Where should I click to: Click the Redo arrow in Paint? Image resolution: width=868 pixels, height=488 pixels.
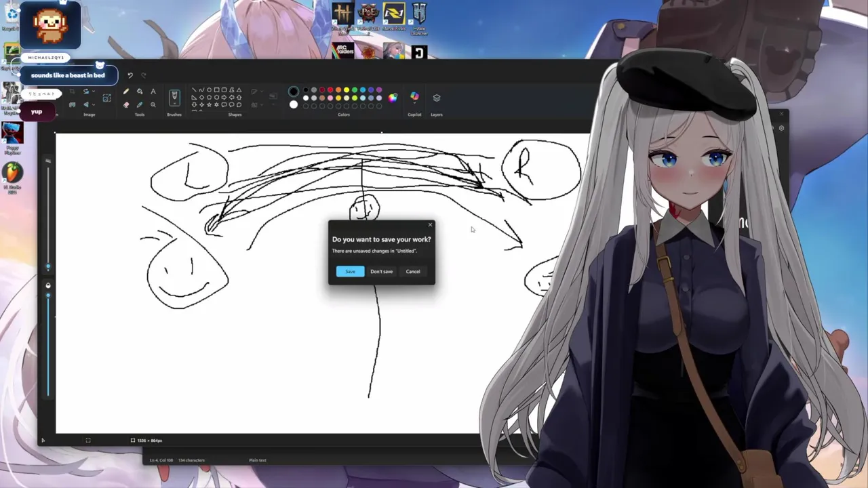coord(143,75)
